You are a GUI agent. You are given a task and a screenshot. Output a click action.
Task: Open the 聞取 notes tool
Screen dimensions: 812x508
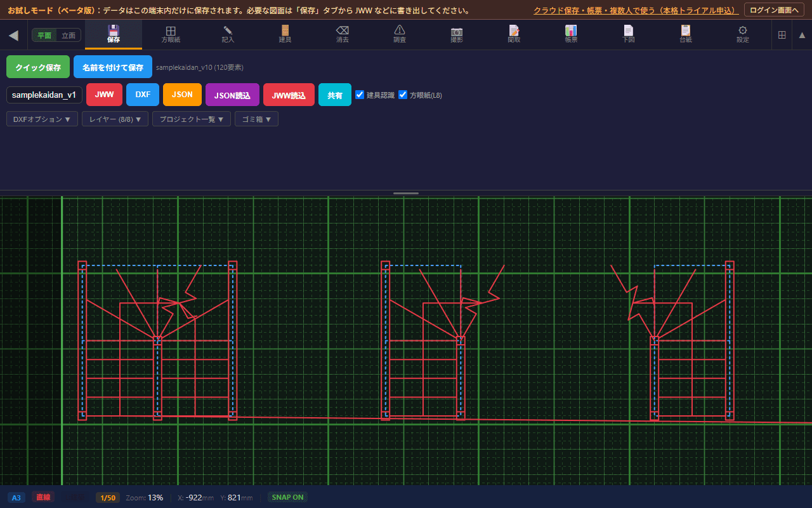[514, 34]
